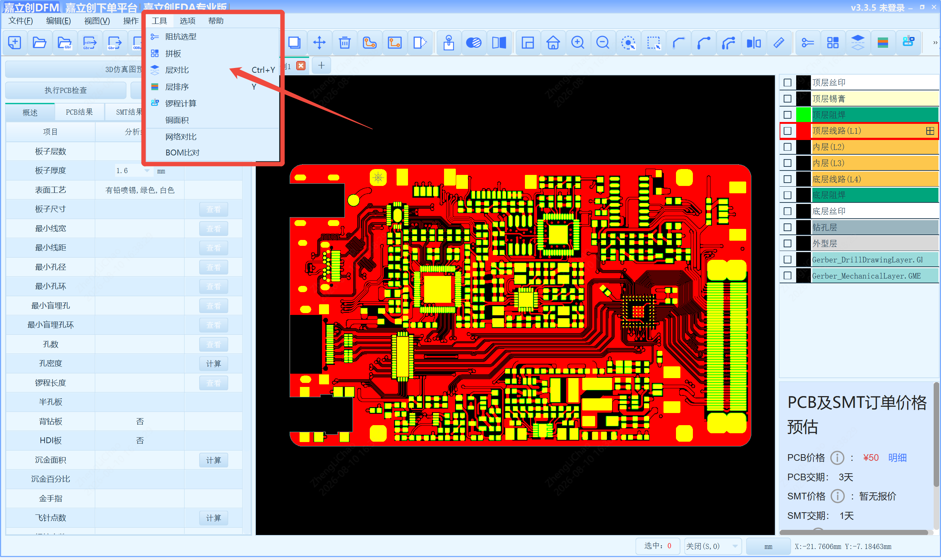This screenshot has height=560, width=941.
Task: Open a file with the folder icon
Action: coord(39,43)
